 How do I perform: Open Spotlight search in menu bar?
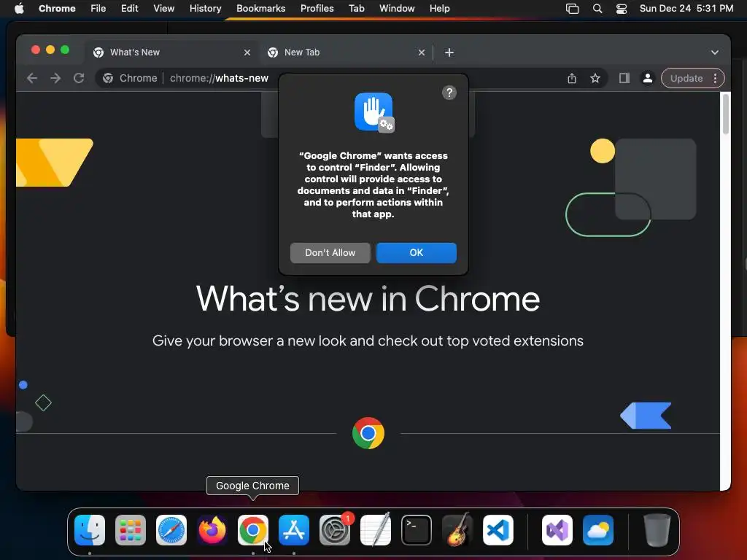point(597,9)
